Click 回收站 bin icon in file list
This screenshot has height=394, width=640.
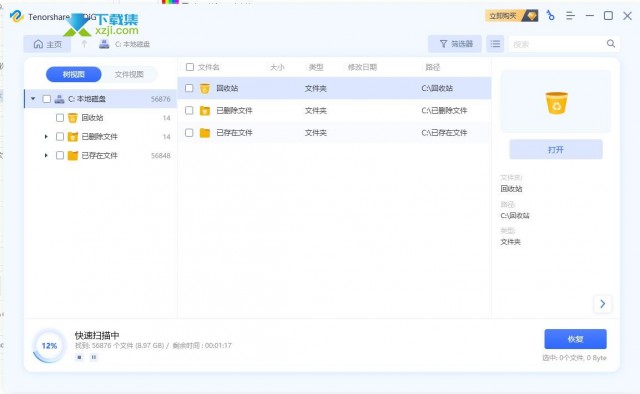(x=204, y=88)
